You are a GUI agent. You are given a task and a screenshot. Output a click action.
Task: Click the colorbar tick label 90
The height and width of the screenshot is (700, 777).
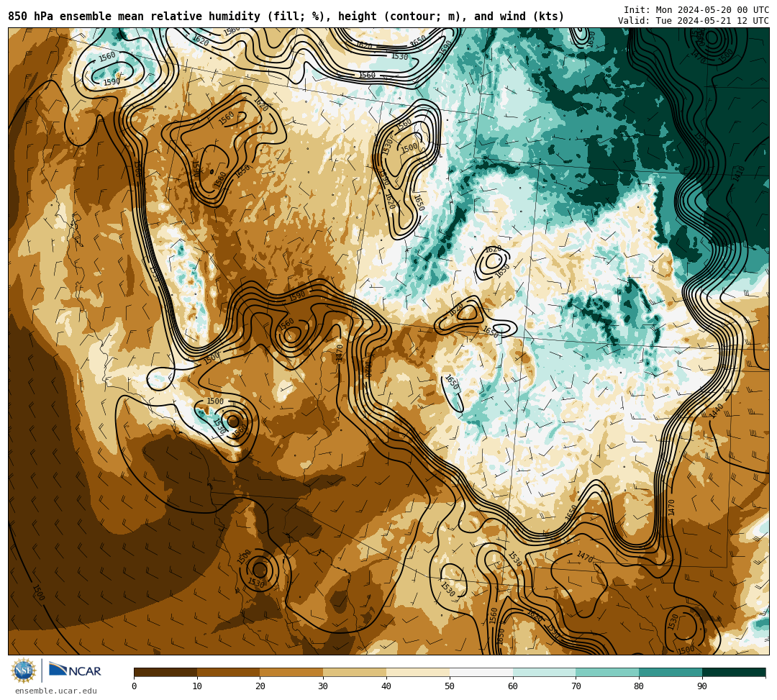pyautogui.click(x=702, y=686)
